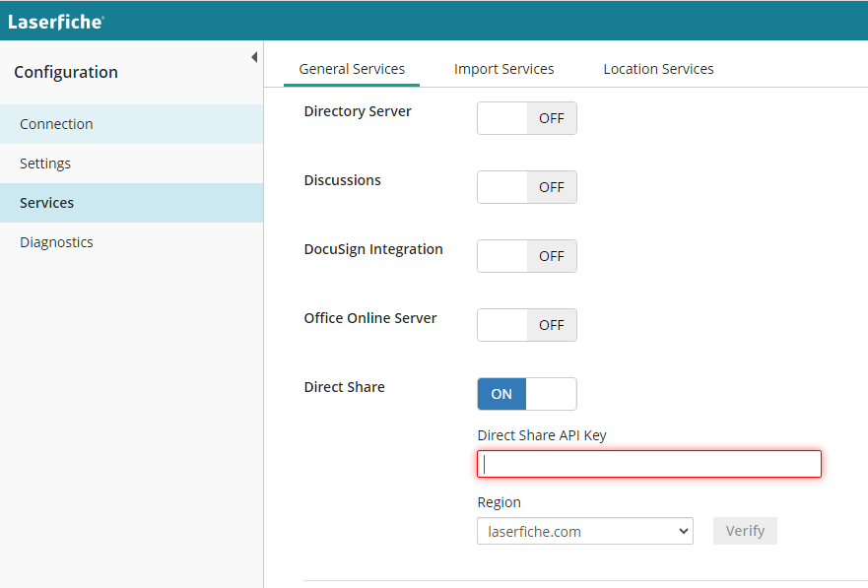Viewport: 868px width, 588px height.
Task: Enable DocuSign Integration
Action: (x=527, y=256)
